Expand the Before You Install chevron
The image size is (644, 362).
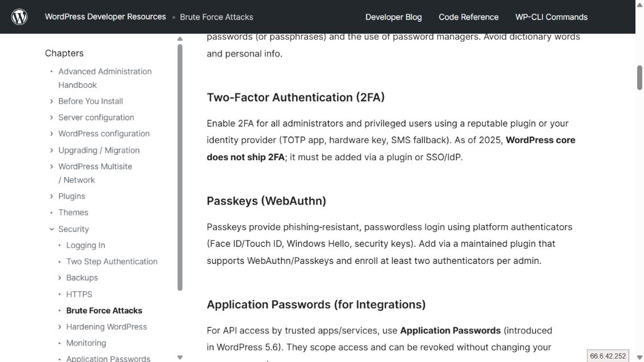pos(51,101)
